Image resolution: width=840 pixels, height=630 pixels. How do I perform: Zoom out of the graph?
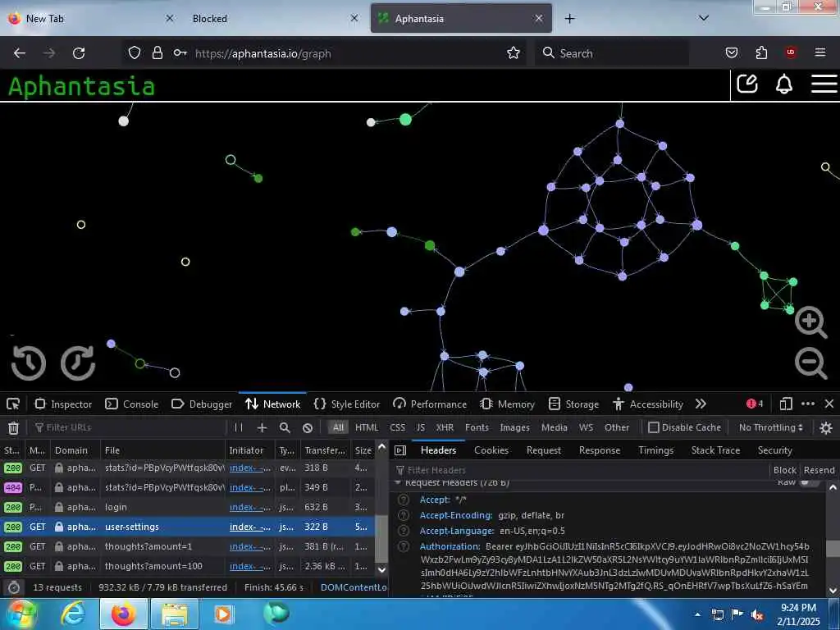(810, 363)
